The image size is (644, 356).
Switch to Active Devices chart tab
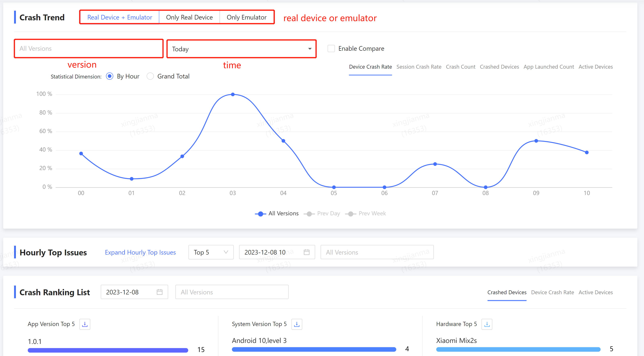(x=596, y=67)
